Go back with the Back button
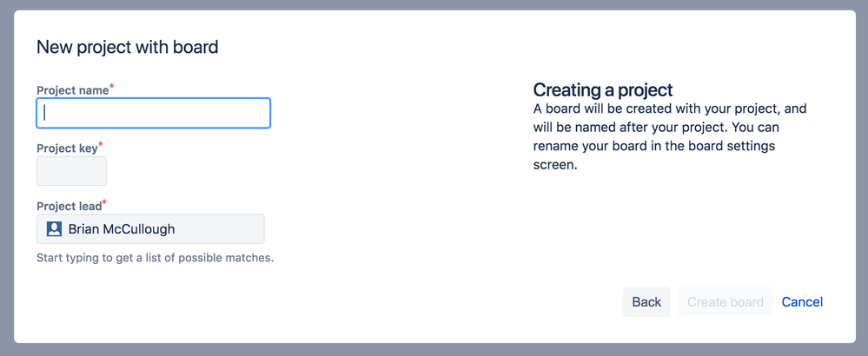The image size is (868, 356). [646, 302]
